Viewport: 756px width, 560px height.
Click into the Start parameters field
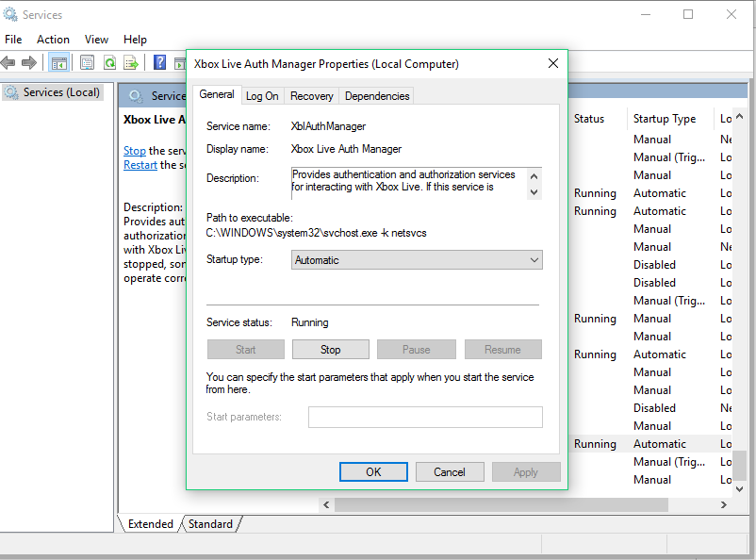[425, 418]
